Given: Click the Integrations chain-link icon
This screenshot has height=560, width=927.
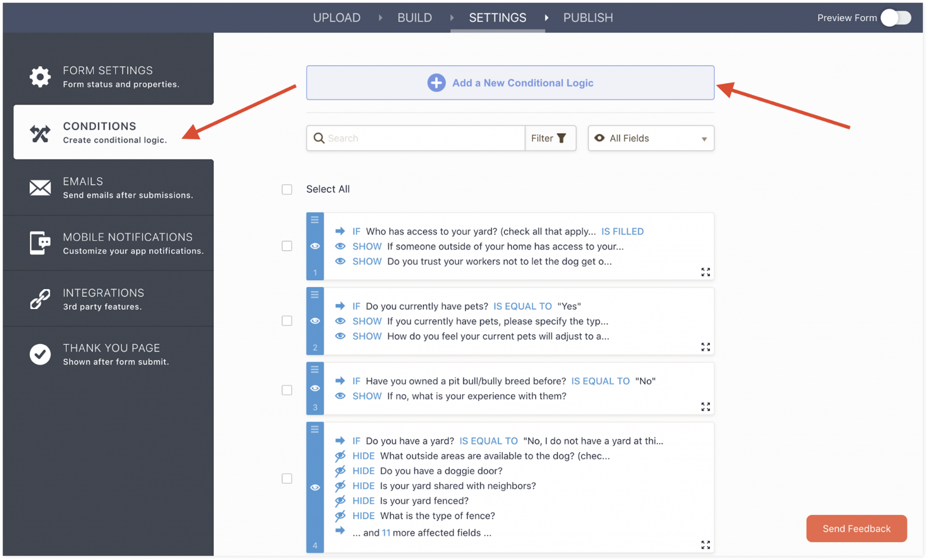Looking at the screenshot, I should pos(40,299).
